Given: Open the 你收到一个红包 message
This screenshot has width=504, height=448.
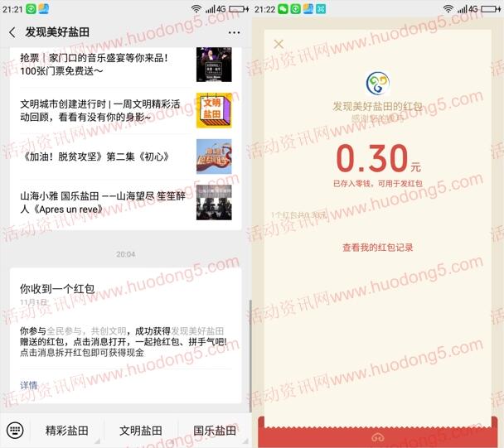Looking at the screenshot, I should pyautogui.click(x=125, y=335).
